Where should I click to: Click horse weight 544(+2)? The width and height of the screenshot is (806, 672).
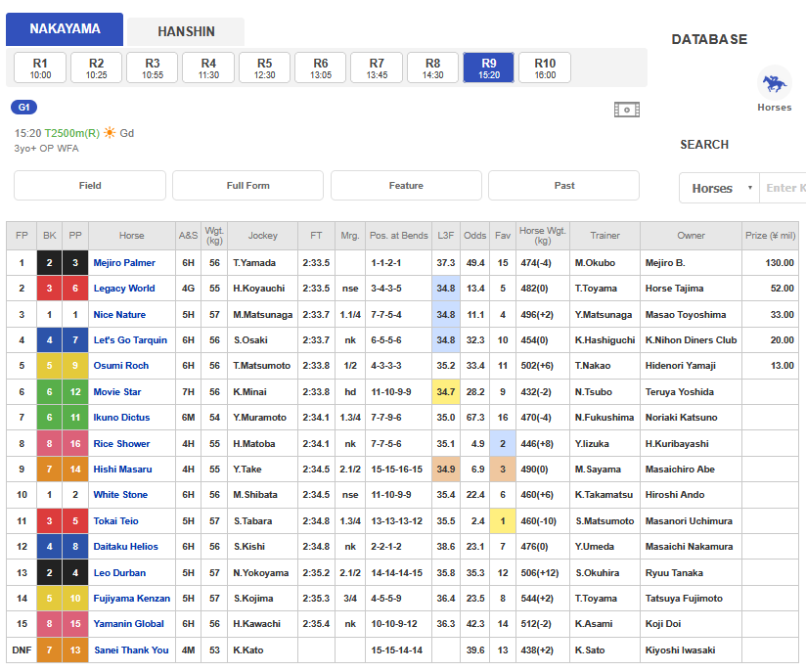pos(537,599)
